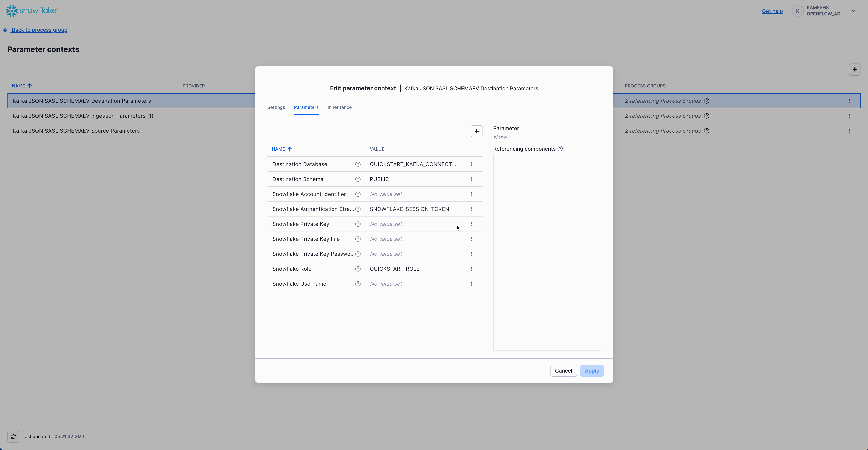Open the kebab menu for Ingestion Parameters row

click(850, 116)
